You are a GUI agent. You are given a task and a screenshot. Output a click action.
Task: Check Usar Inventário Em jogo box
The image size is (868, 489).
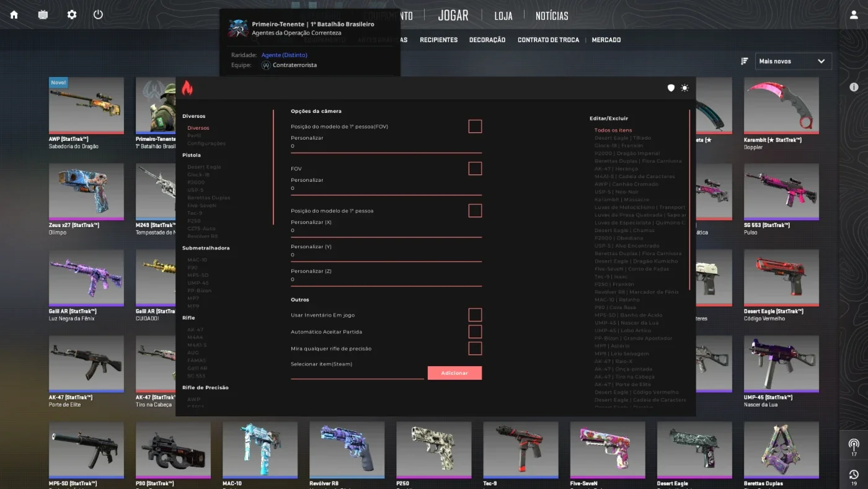(x=475, y=315)
